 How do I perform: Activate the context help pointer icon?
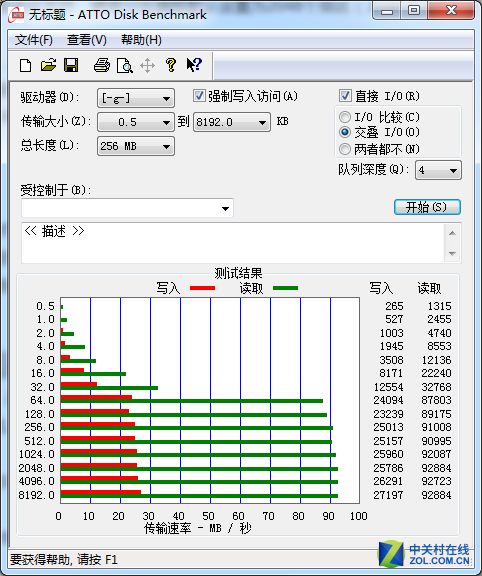point(194,65)
